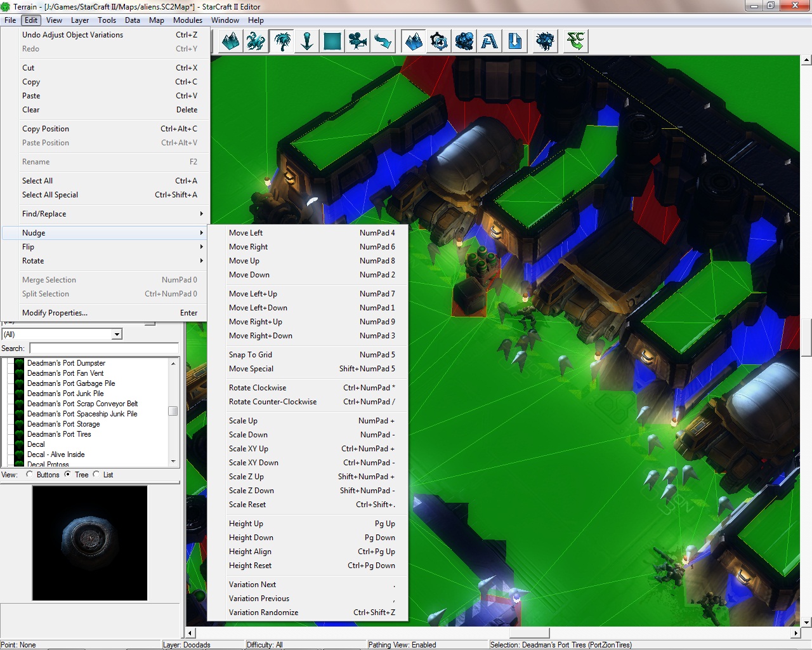The image size is (812, 650).
Task: Select the Terrain layer mountain icon
Action: 230,42
